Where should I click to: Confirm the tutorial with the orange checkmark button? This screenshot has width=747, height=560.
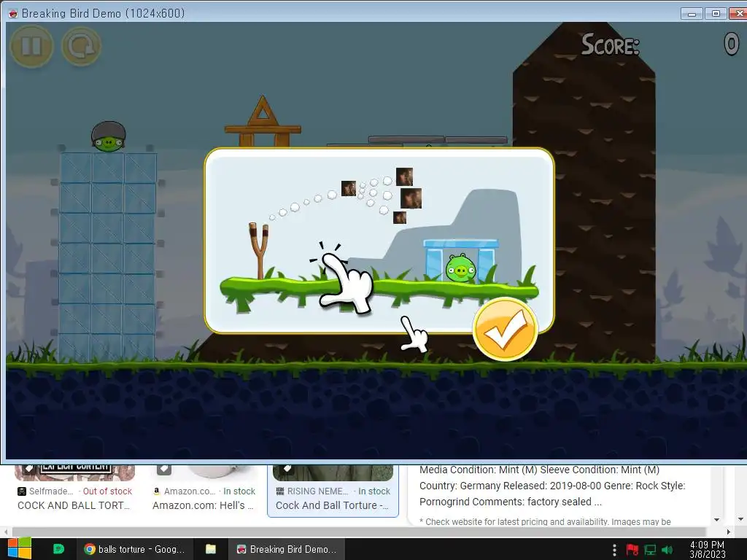[506, 329]
